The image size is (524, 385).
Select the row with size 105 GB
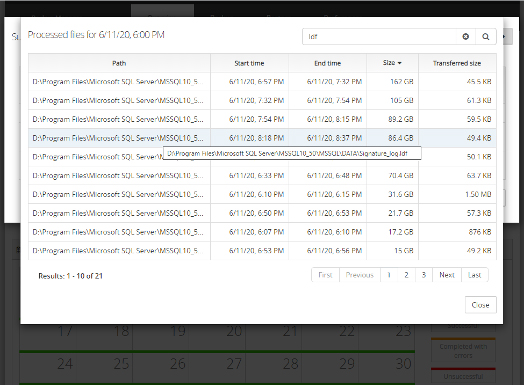262,100
